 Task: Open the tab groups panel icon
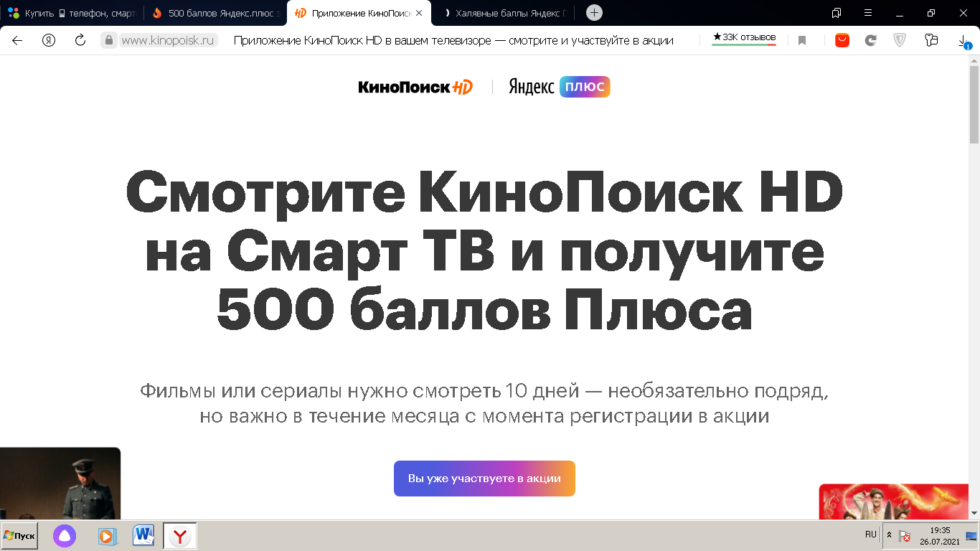coord(837,13)
